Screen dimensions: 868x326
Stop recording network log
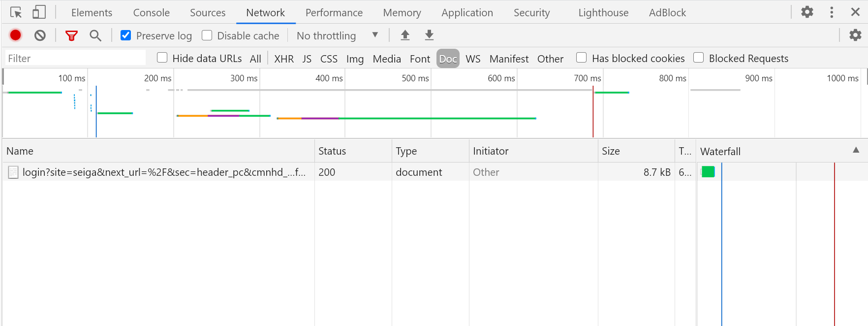pyautogui.click(x=15, y=35)
